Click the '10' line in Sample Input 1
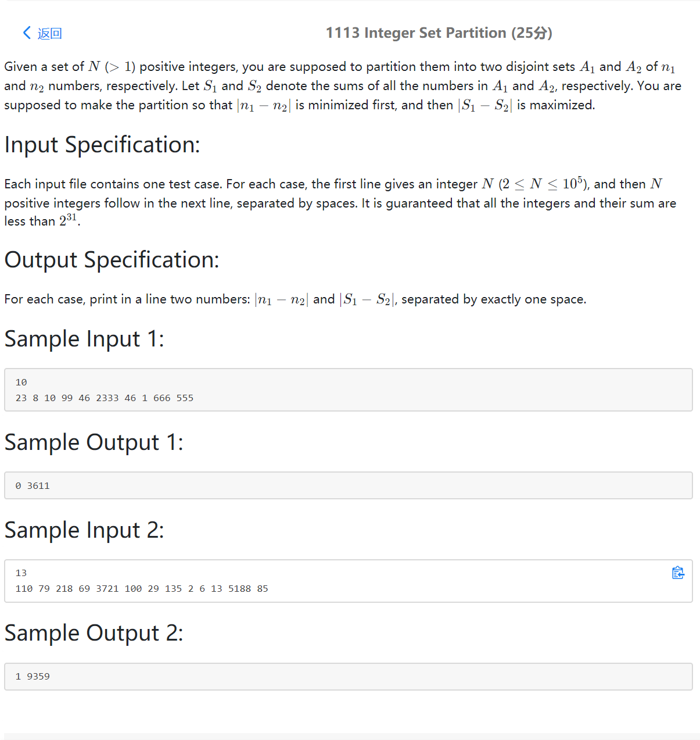The image size is (700, 740). click(x=21, y=382)
